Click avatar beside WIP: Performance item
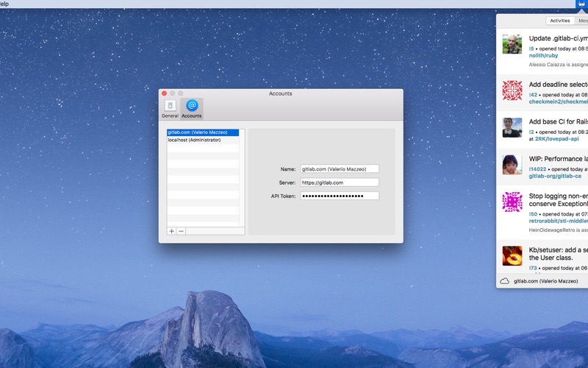The width and height of the screenshot is (588, 368). coord(512,164)
